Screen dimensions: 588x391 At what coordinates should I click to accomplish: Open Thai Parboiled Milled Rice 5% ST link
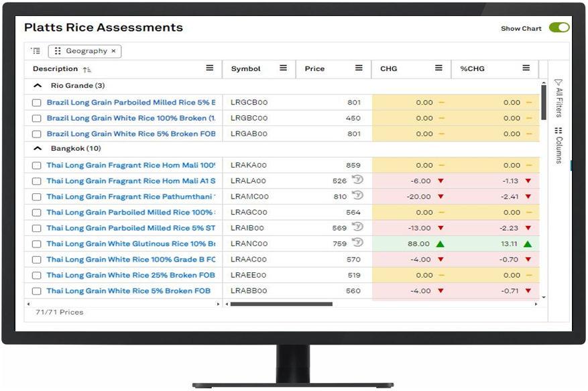(131, 228)
